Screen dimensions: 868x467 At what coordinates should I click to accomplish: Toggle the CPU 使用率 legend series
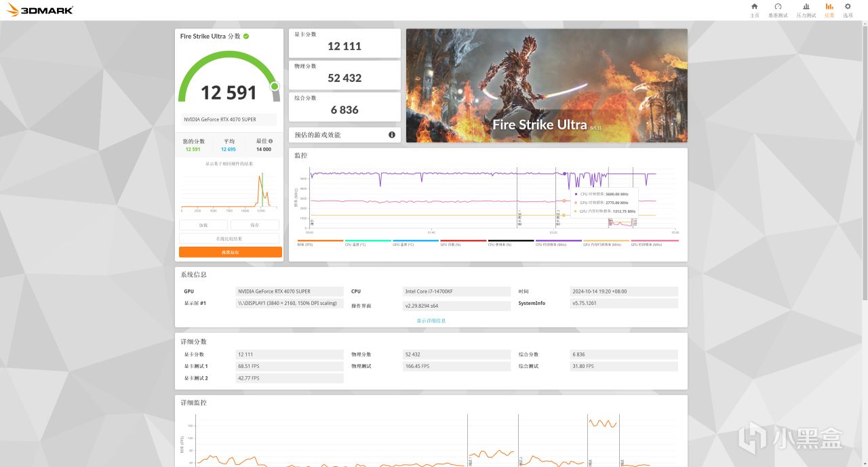511,242
